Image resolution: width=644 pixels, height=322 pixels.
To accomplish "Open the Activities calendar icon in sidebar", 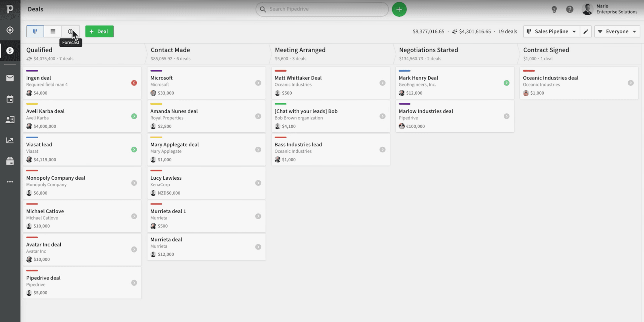I will (10, 99).
